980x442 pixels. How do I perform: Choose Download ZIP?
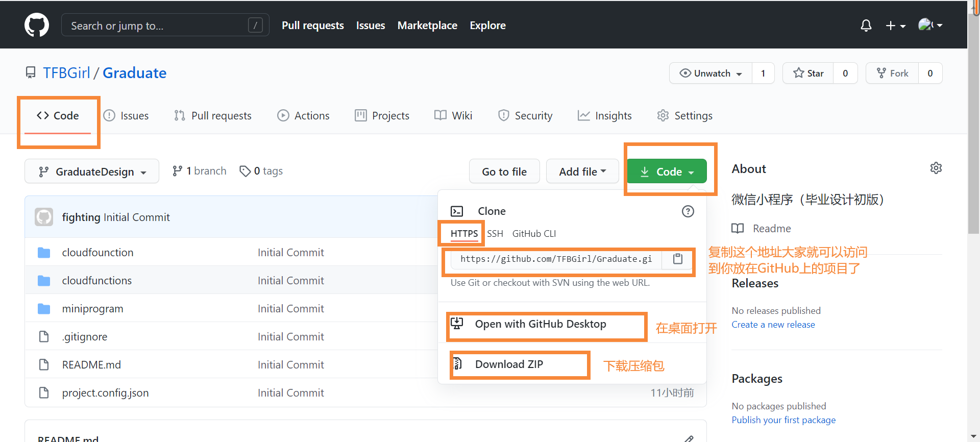click(509, 364)
